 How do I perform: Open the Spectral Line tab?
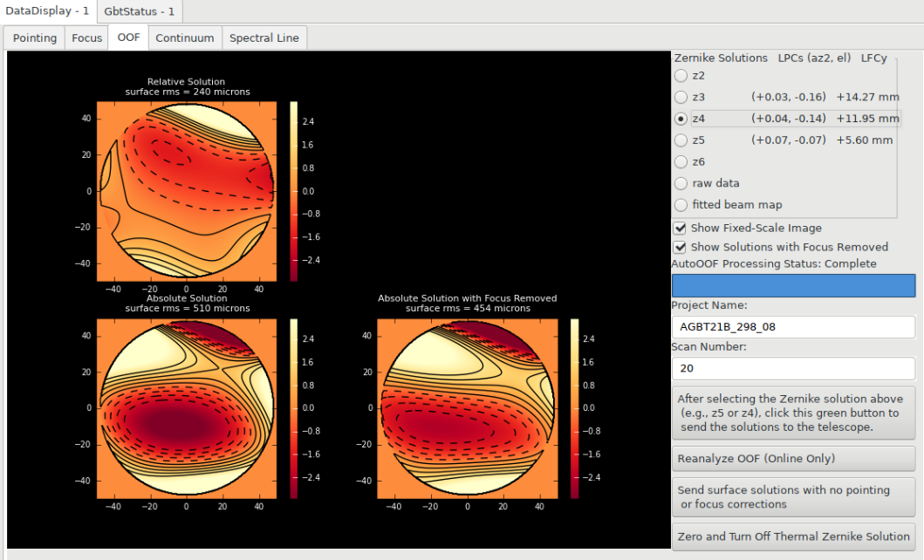(264, 38)
